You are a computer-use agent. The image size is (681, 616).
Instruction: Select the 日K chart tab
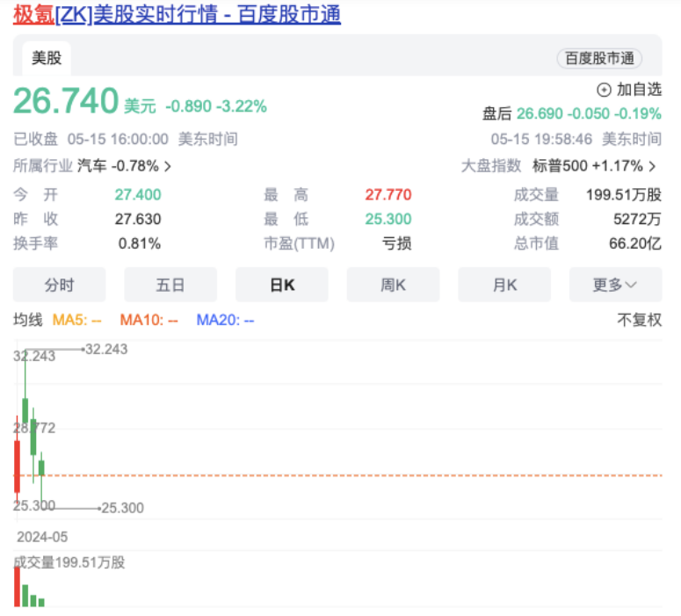[x=282, y=285]
